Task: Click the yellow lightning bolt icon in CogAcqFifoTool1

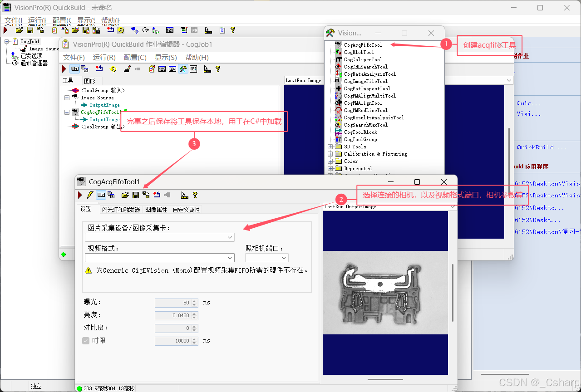Action: 90,195
